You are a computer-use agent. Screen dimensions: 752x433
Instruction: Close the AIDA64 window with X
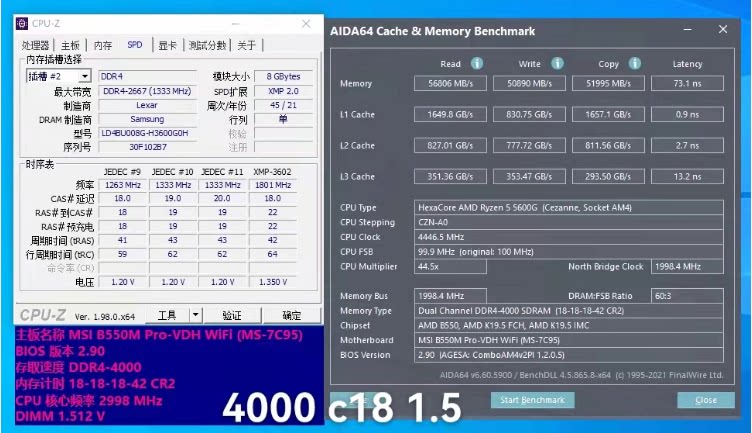[723, 29]
